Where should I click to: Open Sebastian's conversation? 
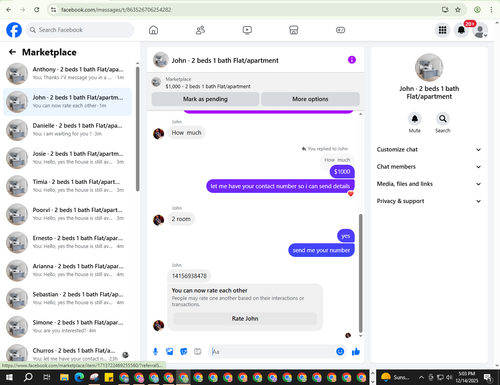68,299
